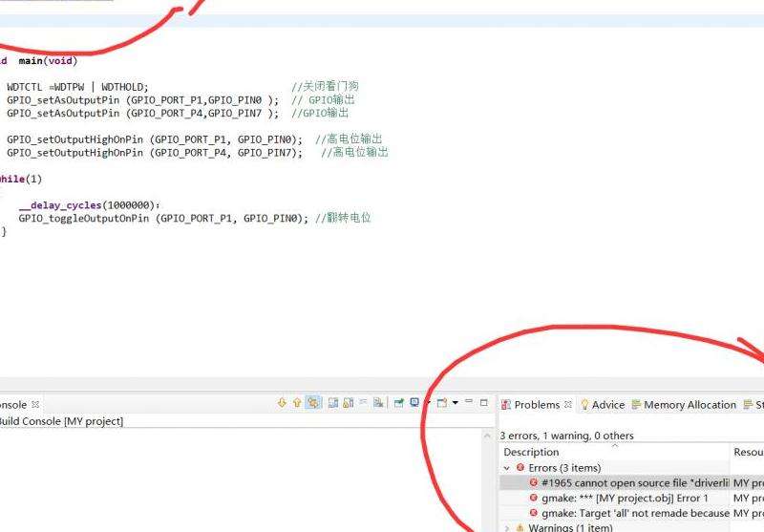The image size is (764, 532).
Task: Open the New Console View dropdown arrow
Action: tap(456, 403)
